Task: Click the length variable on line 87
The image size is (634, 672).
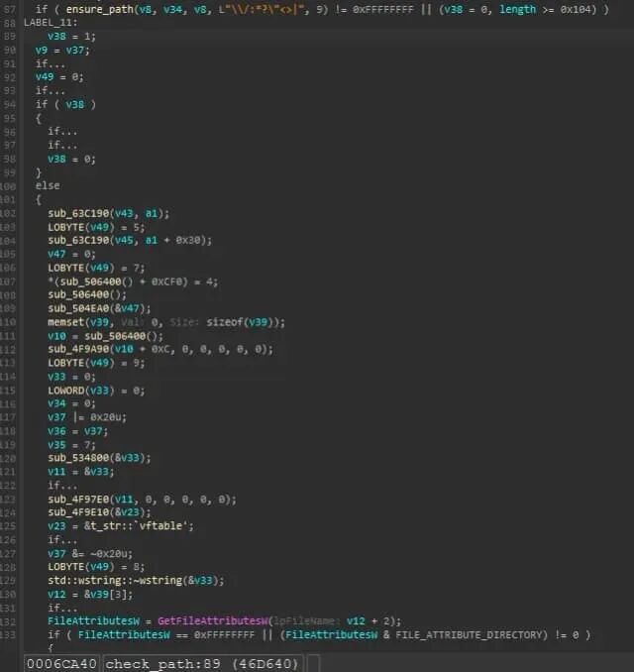Action: [x=517, y=9]
